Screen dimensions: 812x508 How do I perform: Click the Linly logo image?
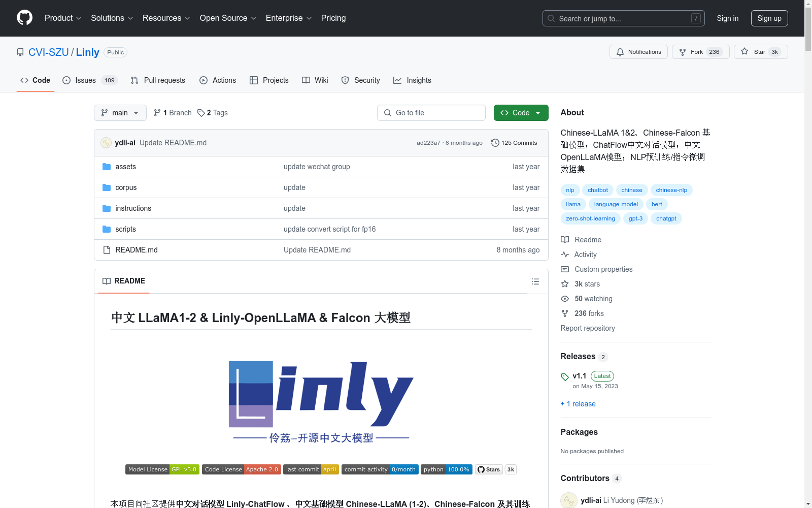point(321,402)
